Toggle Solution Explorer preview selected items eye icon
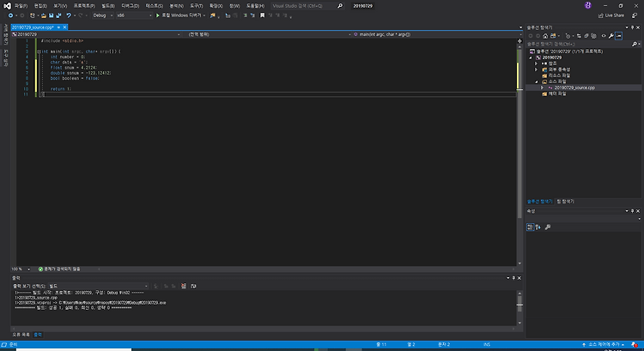Image resolution: width=644 pixels, height=351 pixels. tap(604, 36)
